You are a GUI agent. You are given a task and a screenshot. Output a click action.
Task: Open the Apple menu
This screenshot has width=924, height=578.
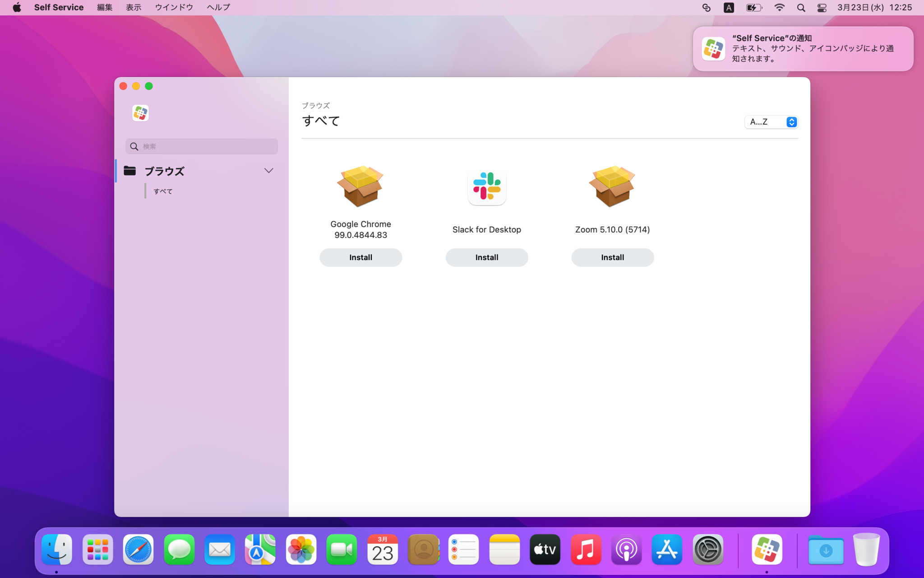click(x=17, y=8)
